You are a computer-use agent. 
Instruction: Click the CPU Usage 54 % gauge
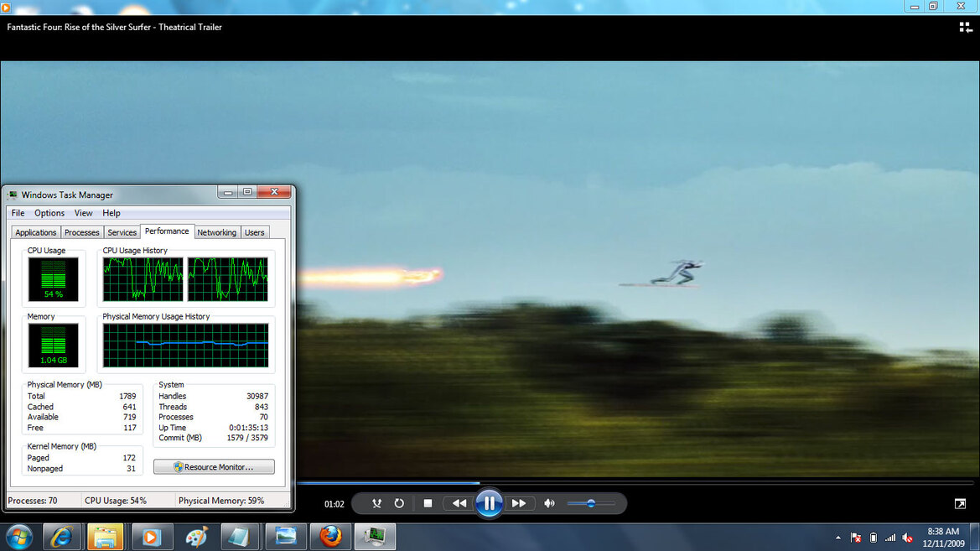pos(53,279)
